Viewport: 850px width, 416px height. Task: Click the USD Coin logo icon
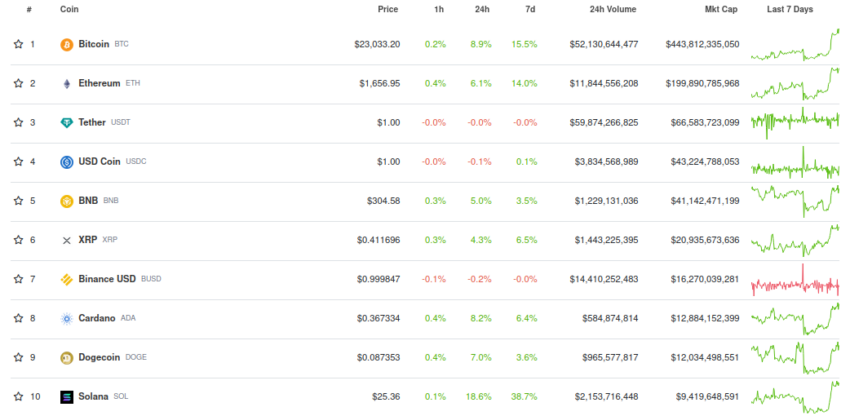pyautogui.click(x=67, y=162)
